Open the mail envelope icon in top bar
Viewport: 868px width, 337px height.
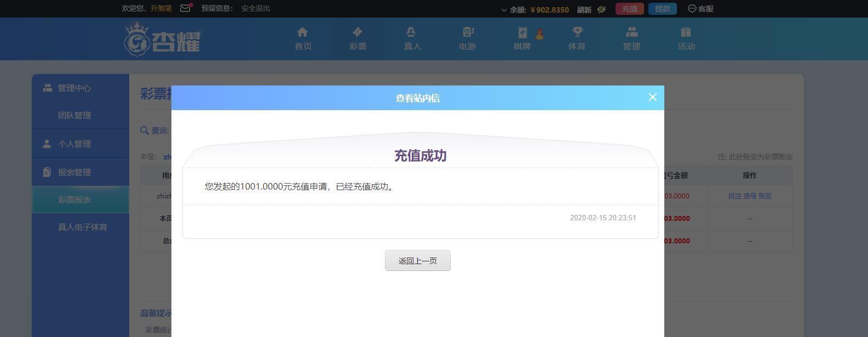tap(185, 8)
